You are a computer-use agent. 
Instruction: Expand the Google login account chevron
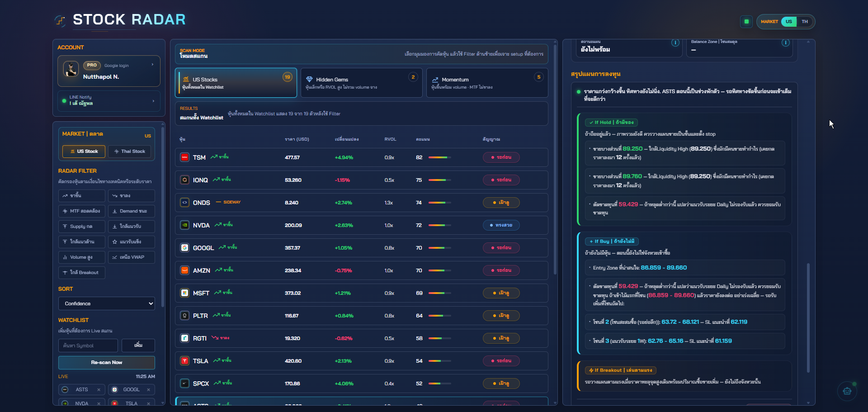pyautogui.click(x=152, y=65)
